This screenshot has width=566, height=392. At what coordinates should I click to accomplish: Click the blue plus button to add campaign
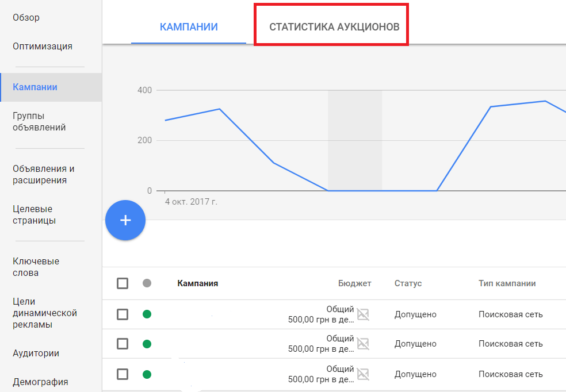pos(125,220)
